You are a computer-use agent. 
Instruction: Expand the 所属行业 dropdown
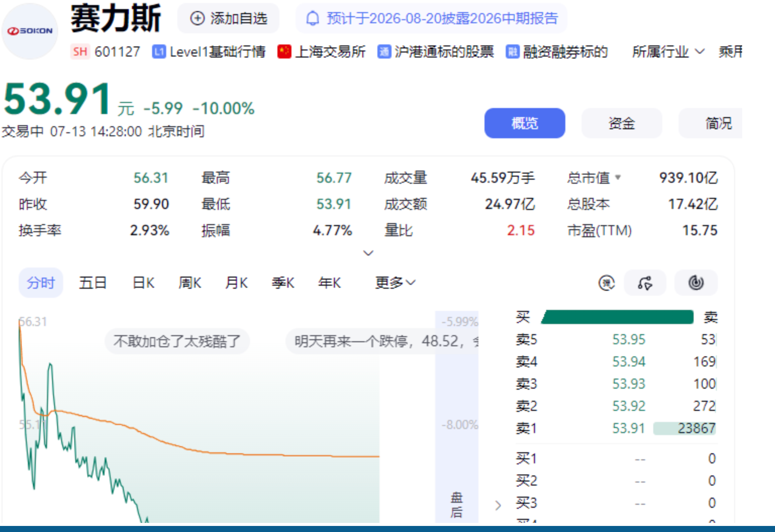668,51
